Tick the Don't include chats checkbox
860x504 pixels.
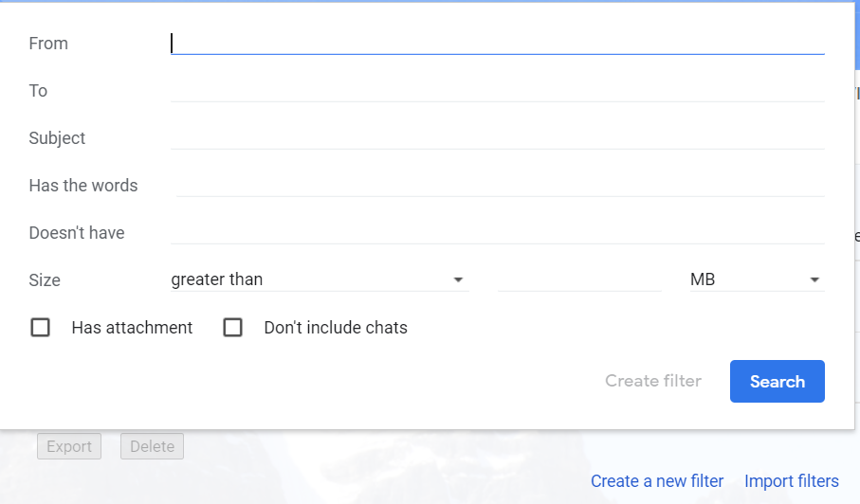[232, 328]
